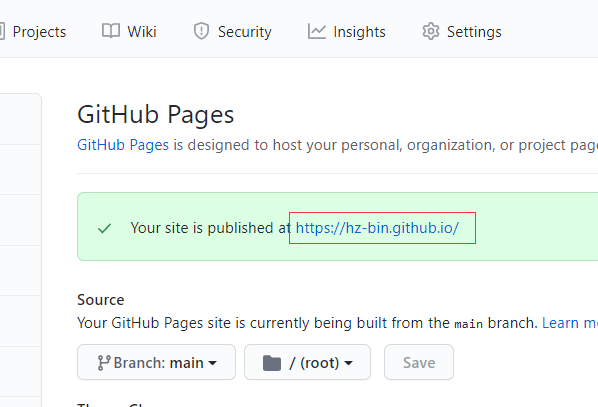Click the Save button
598x407 pixels.
[x=419, y=362]
